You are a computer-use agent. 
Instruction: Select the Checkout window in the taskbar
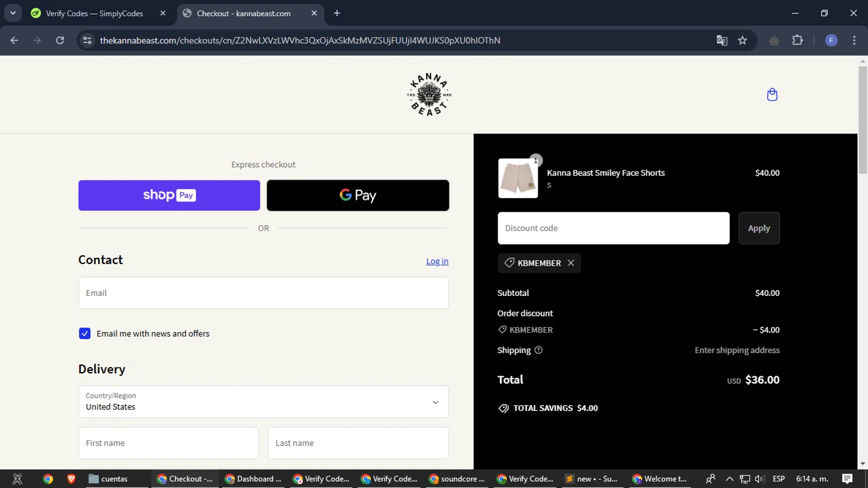[x=185, y=479]
